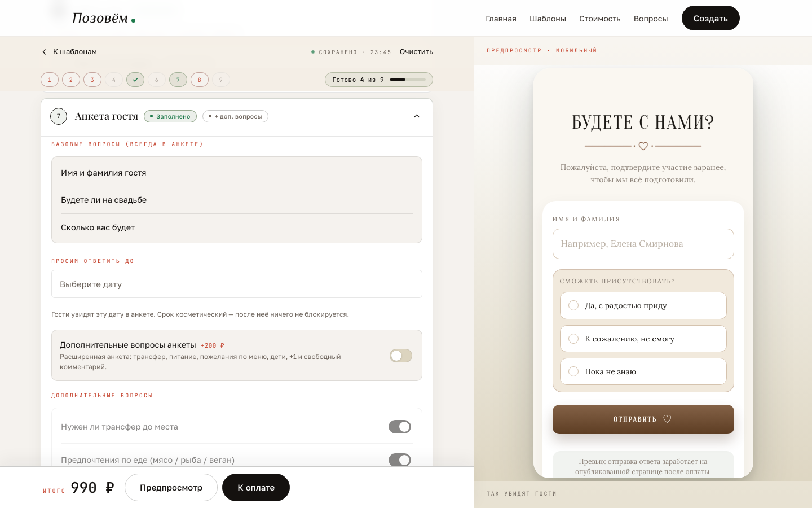The height and width of the screenshot is (508, 812).
Task: Click the 990 ₽ total amount
Action: pyautogui.click(x=92, y=488)
